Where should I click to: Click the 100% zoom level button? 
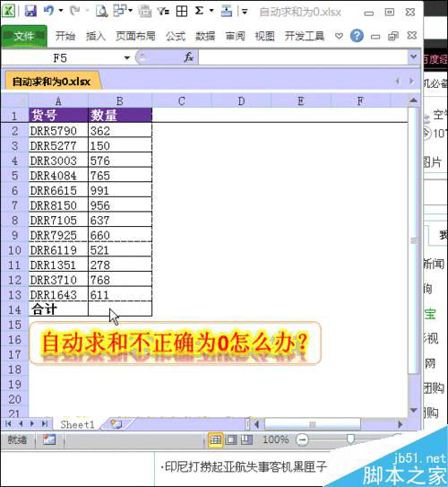275,439
